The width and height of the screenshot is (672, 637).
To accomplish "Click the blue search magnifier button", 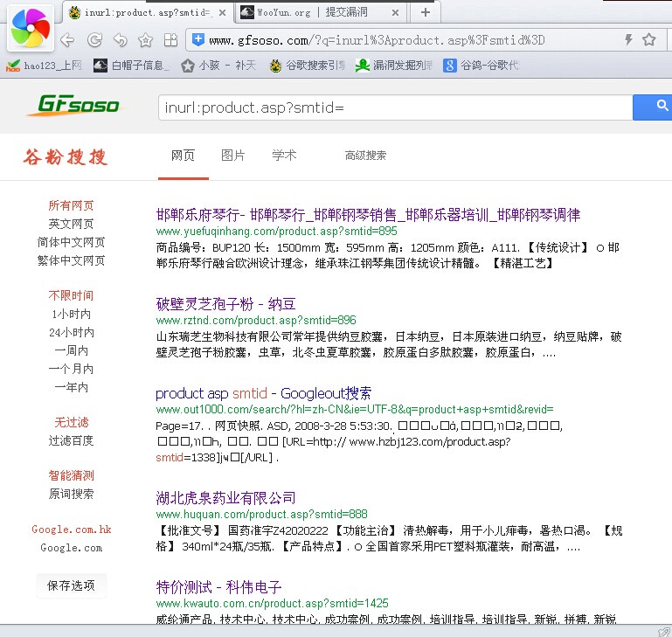I will click(x=653, y=107).
